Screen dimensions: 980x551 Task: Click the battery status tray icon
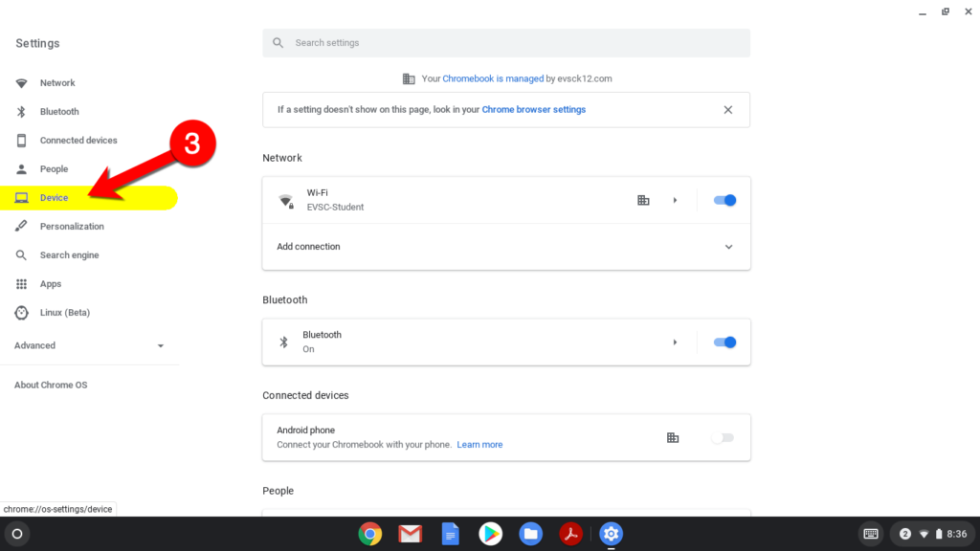[939, 534]
